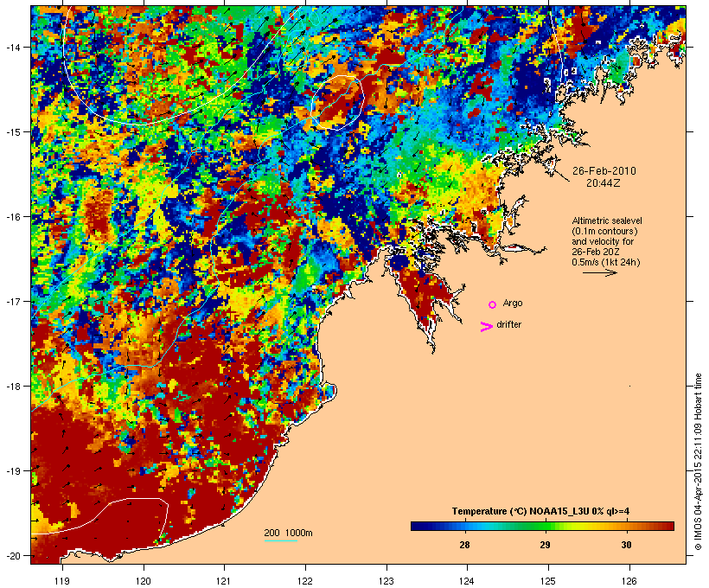Click the 120 longitude axis label

(144, 581)
